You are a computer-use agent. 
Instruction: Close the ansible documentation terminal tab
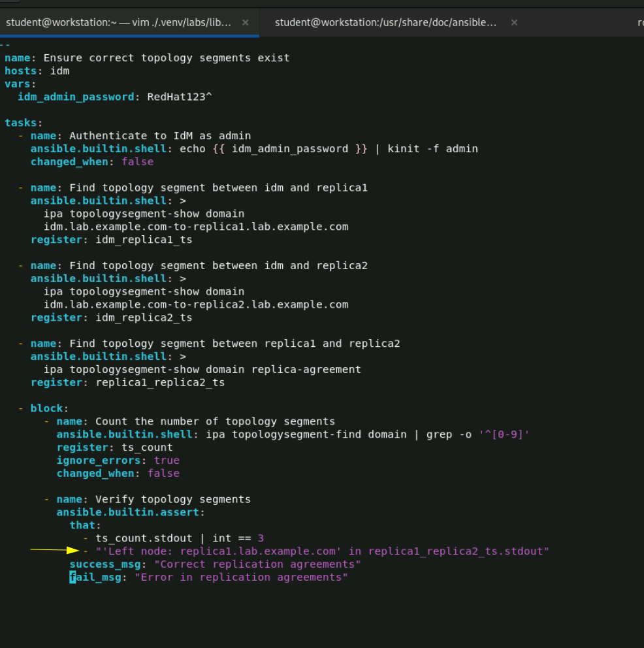[x=514, y=22]
